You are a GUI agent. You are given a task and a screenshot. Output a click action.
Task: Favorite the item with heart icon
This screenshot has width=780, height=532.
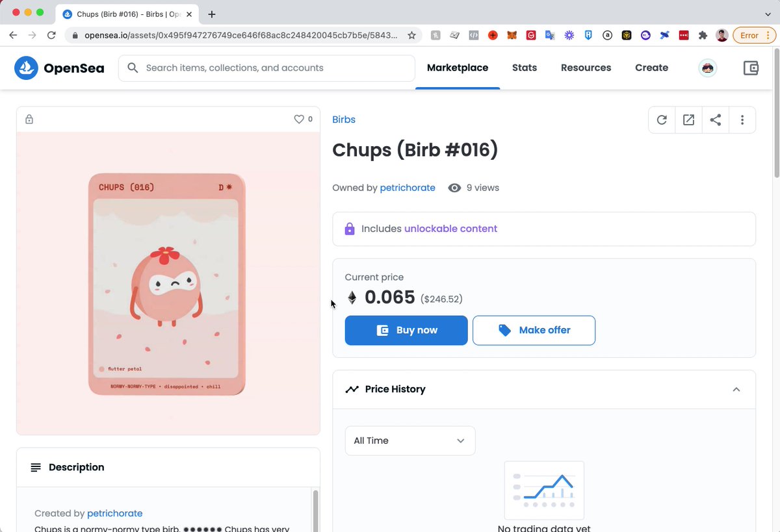pyautogui.click(x=299, y=119)
